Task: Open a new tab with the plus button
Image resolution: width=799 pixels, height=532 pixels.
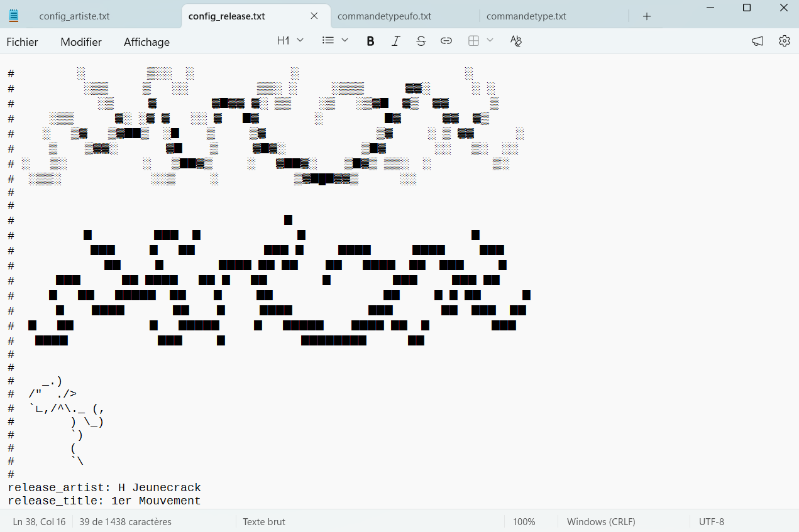Action: (x=646, y=16)
